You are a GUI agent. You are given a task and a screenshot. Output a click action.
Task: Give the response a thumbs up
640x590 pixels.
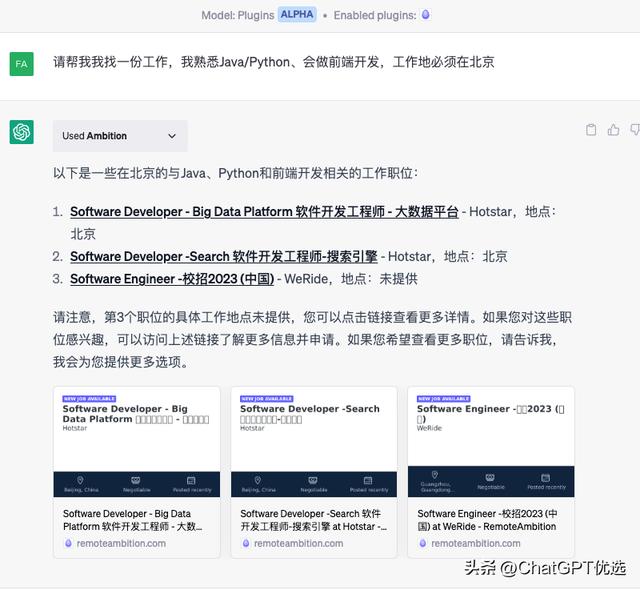click(x=613, y=130)
